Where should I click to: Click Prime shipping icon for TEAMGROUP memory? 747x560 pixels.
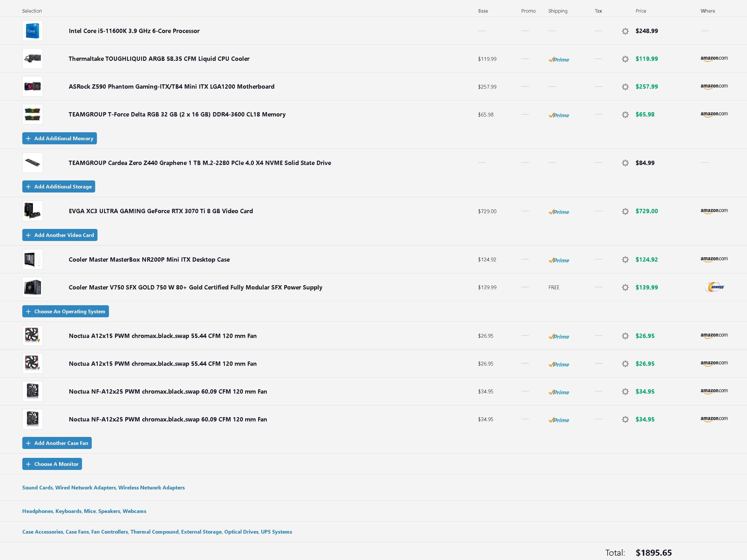[x=558, y=115]
